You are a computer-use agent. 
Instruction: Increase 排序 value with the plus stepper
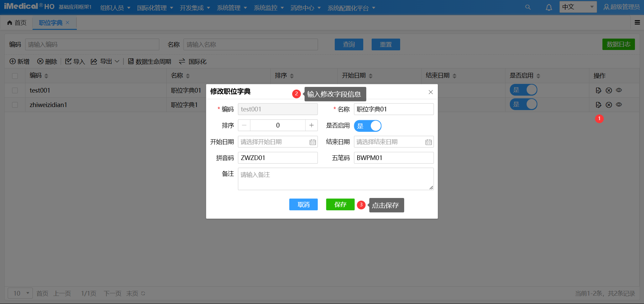[311, 125]
